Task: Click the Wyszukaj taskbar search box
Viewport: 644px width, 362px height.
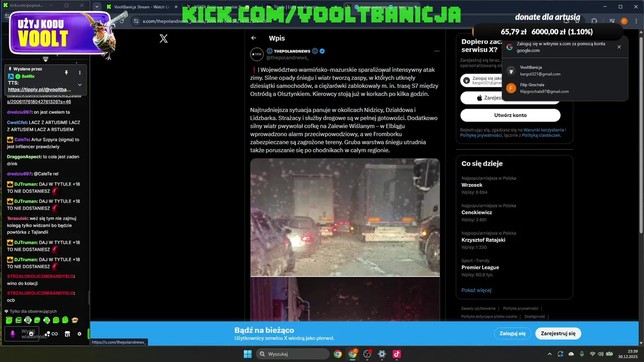Action: coord(293,354)
